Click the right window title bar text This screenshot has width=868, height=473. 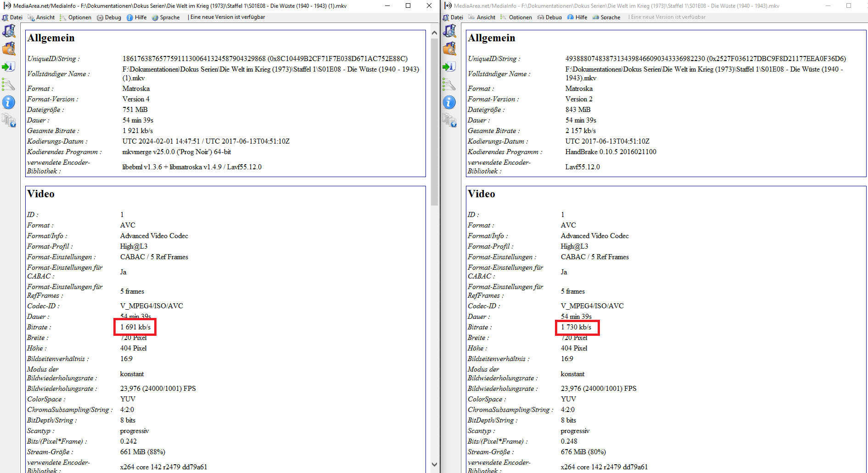coord(616,6)
